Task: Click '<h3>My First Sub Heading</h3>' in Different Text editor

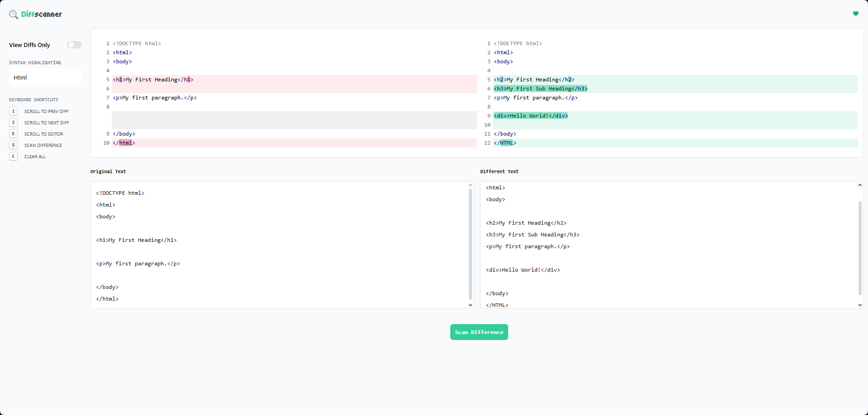Action: pyautogui.click(x=533, y=235)
